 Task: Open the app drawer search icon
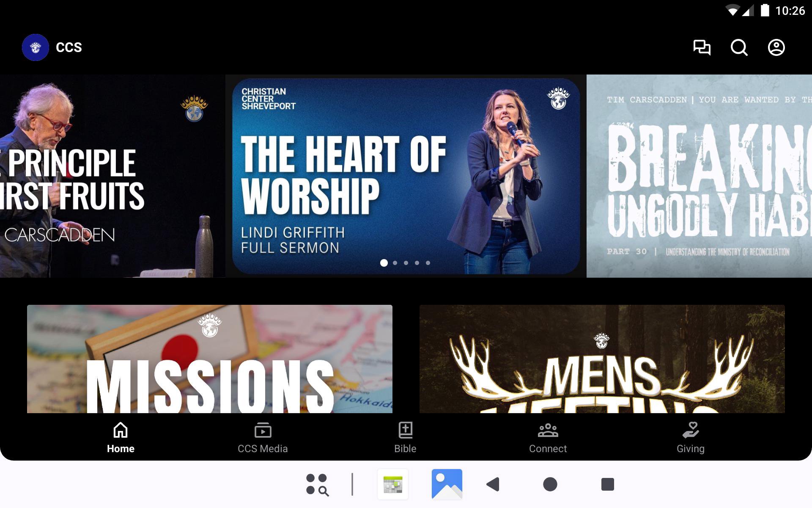(317, 484)
